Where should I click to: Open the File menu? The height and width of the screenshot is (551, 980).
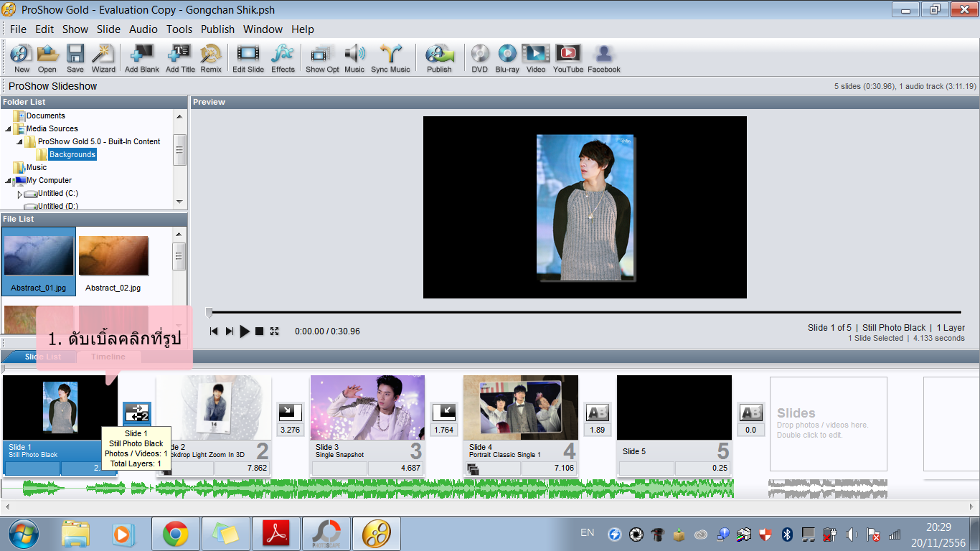[18, 29]
